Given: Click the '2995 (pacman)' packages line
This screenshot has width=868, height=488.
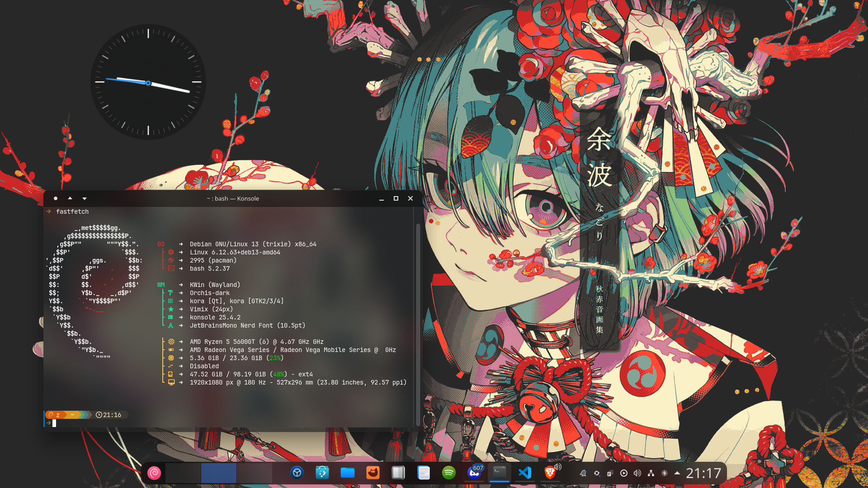Looking at the screenshot, I should tap(213, 260).
